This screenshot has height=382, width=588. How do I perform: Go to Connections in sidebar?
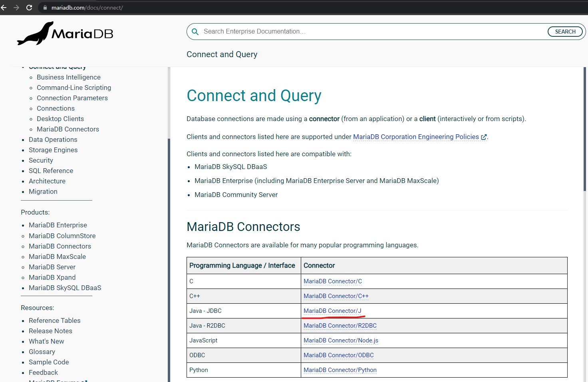pos(56,108)
